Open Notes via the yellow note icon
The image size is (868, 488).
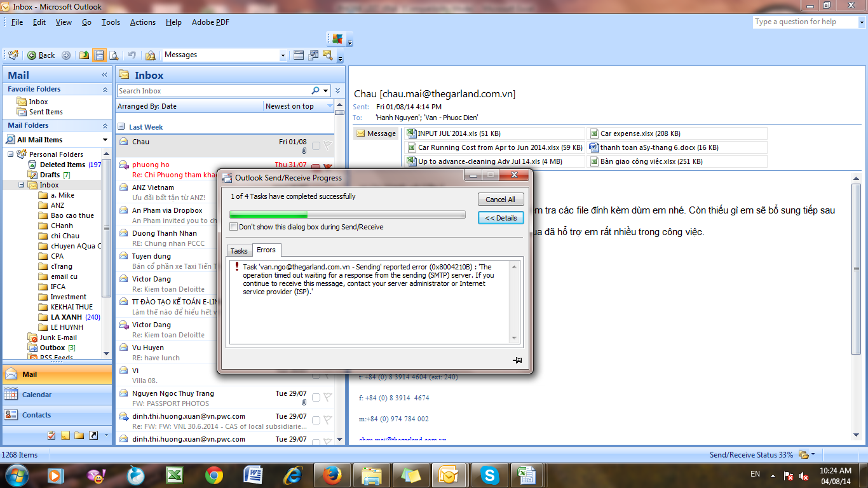point(65,435)
